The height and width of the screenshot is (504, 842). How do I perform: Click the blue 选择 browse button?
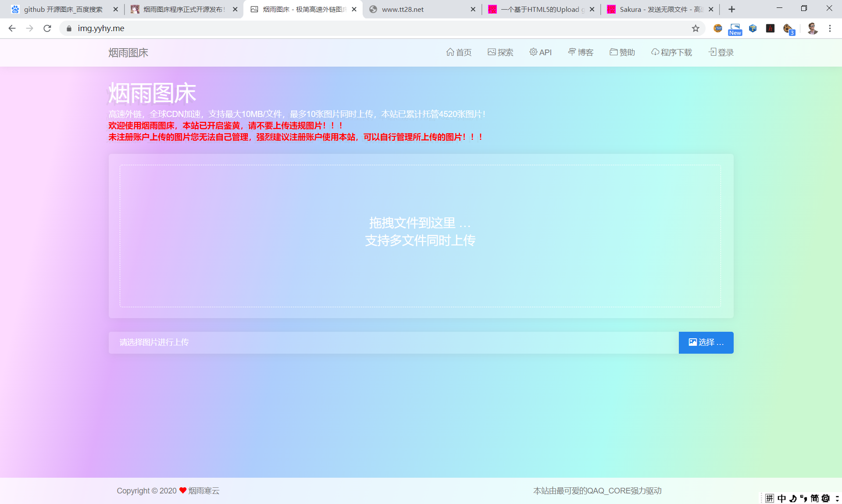(706, 342)
